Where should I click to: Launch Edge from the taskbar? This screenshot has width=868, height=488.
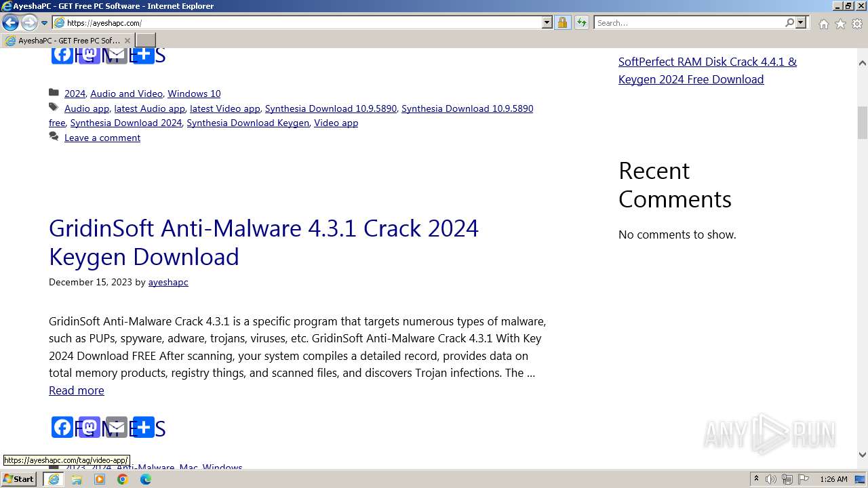click(x=146, y=479)
